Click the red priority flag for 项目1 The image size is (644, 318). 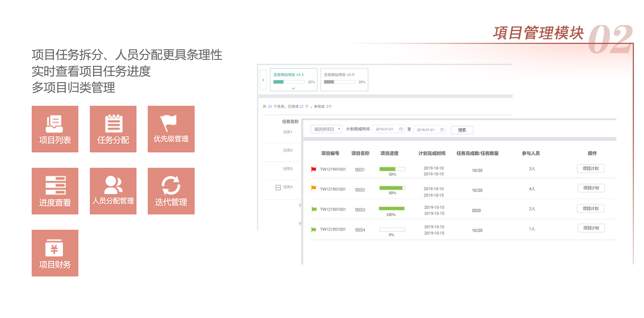pyautogui.click(x=313, y=169)
